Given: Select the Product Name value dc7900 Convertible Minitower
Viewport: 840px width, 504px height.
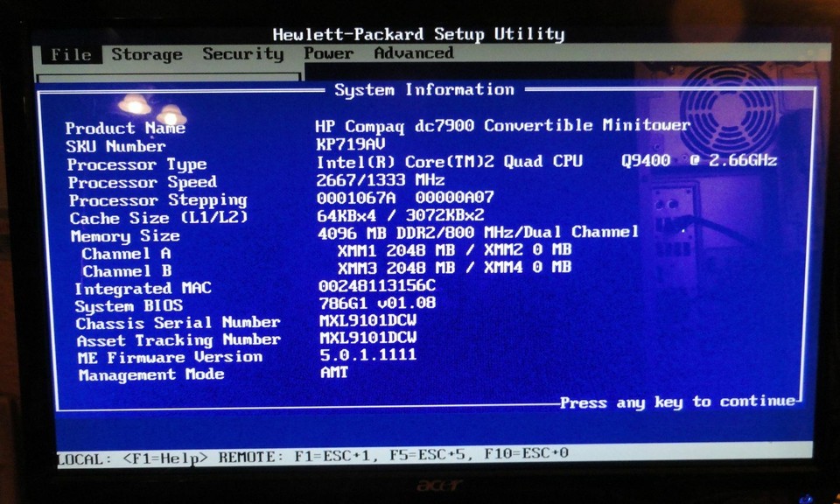Looking at the screenshot, I should coord(502,126).
